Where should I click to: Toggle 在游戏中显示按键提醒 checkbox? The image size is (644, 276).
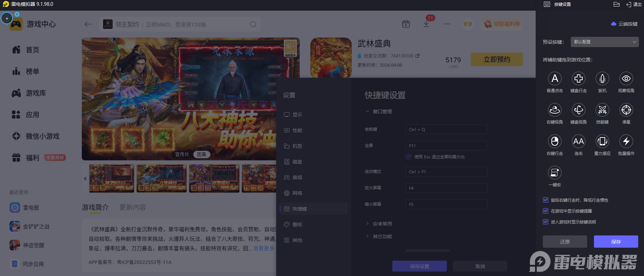point(546,211)
